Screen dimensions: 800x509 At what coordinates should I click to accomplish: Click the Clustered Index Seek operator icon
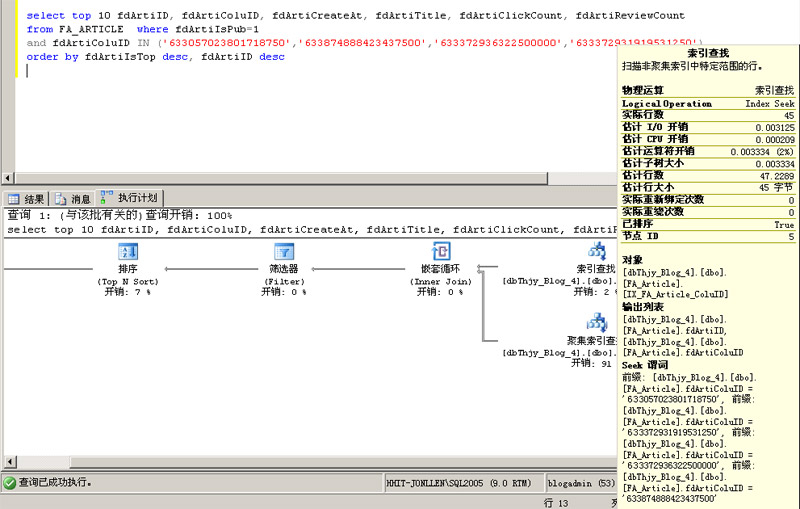point(597,322)
